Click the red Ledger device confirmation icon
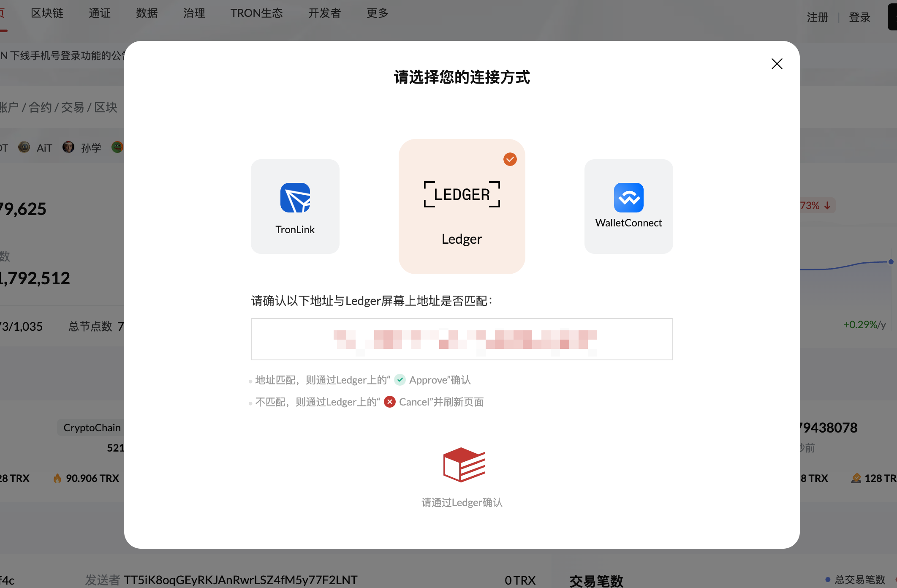897x588 pixels. (x=464, y=465)
